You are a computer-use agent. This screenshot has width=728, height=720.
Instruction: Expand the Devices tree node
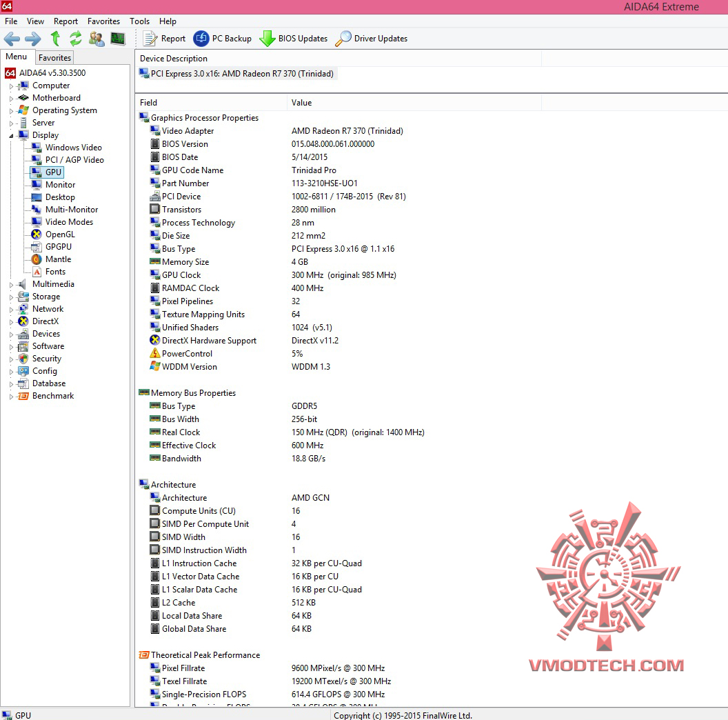[x=11, y=334]
